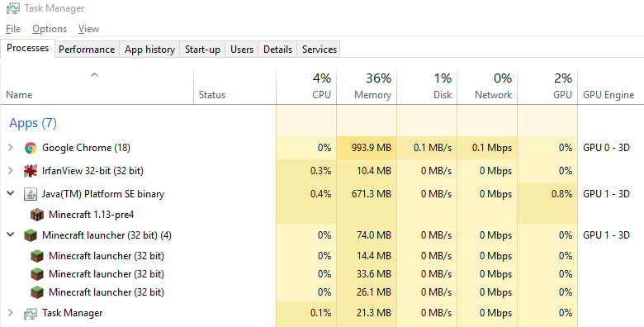The width and height of the screenshot is (644, 327).
Task: Click the Task Manager title bar icon
Action: tap(13, 8)
